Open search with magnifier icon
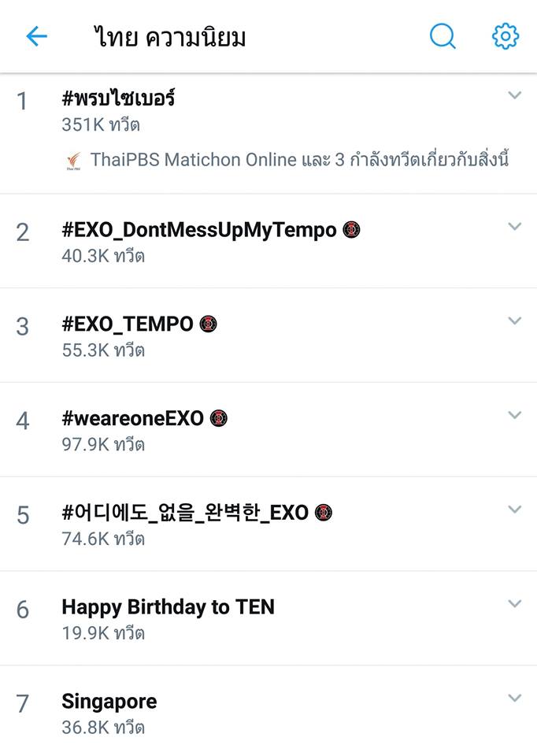 [443, 36]
